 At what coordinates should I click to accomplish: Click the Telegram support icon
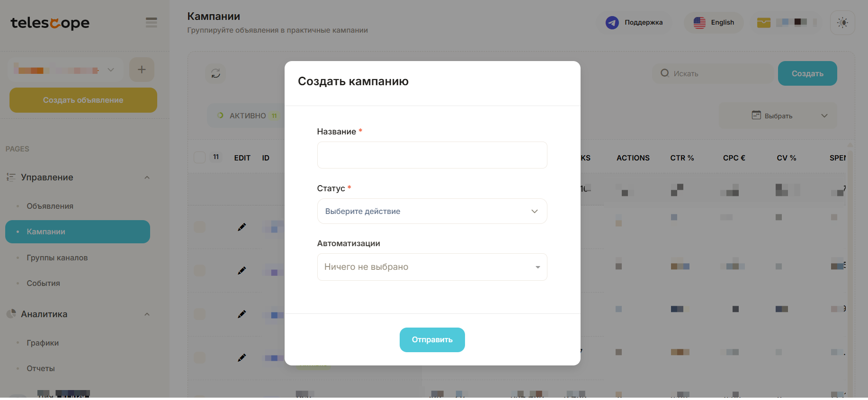(x=612, y=23)
